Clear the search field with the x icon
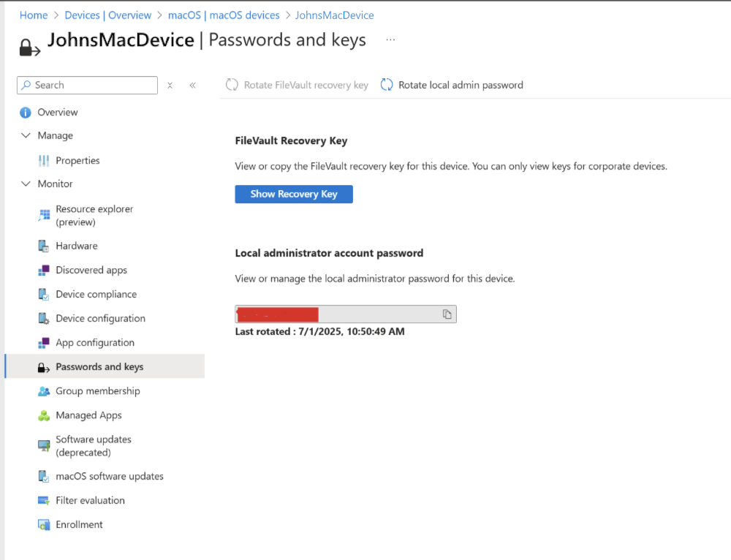 (x=170, y=85)
